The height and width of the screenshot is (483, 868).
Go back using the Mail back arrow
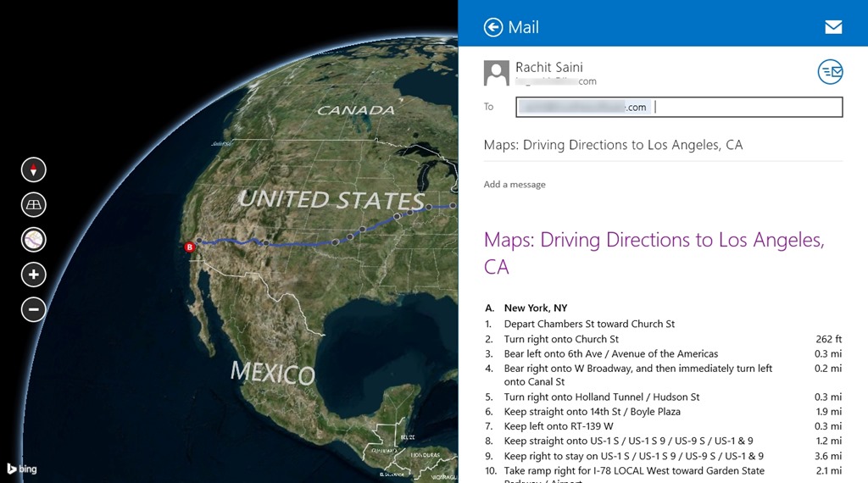click(x=493, y=27)
